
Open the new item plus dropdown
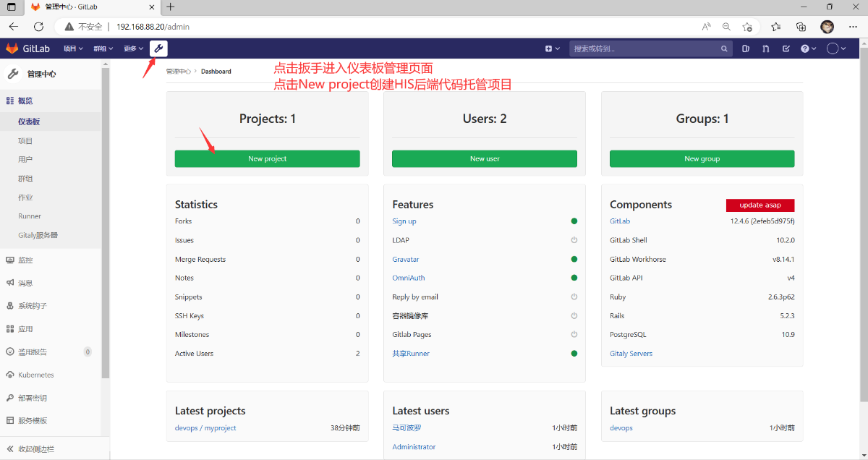pyautogui.click(x=553, y=48)
